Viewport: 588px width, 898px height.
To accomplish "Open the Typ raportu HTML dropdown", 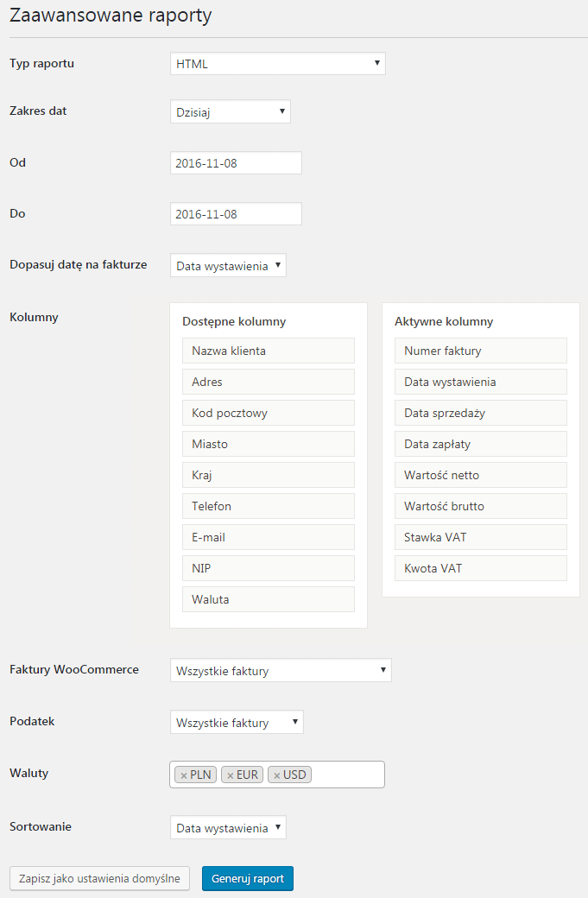I will click(x=278, y=64).
